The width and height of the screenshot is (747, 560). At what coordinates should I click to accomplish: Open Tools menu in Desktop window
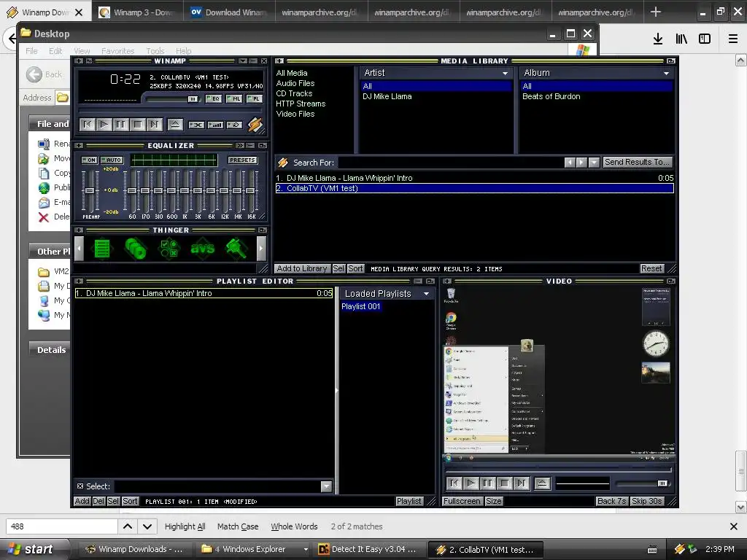coord(155,51)
